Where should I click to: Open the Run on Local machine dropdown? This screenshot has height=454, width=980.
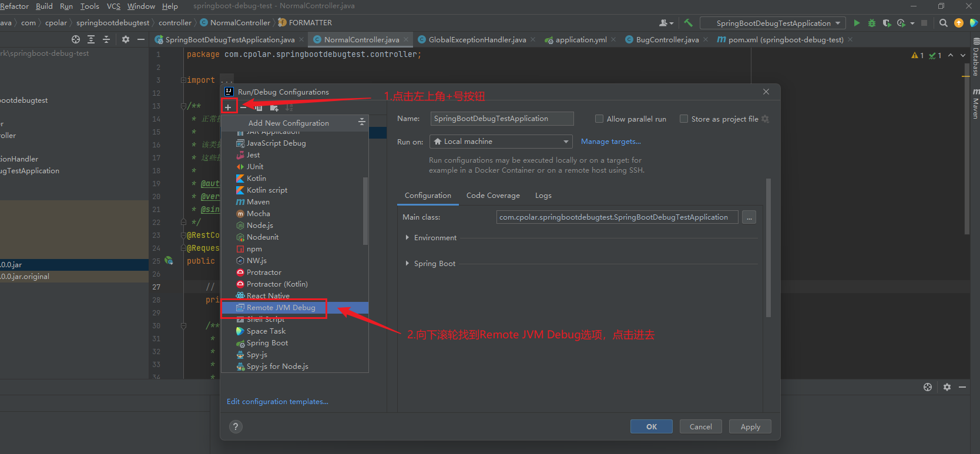(501, 142)
